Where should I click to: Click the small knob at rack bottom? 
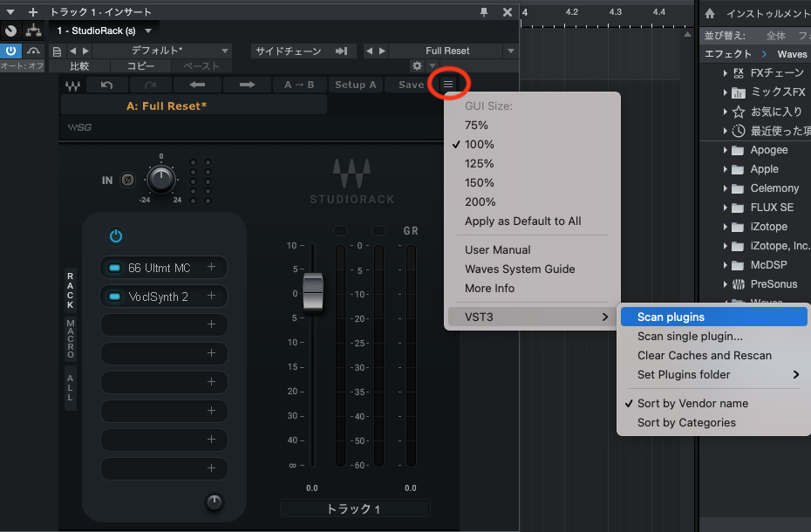tap(215, 502)
